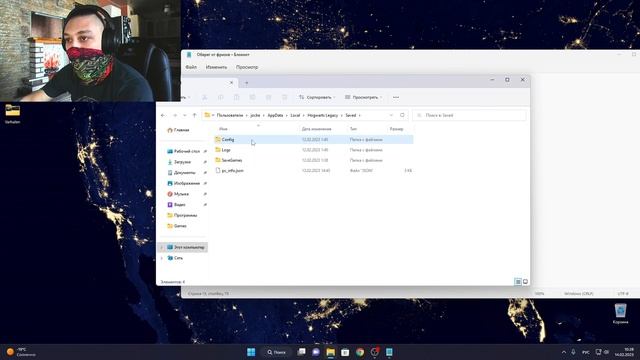Open the desktop folder icon at top left
640x360 pixels.
click(x=13, y=113)
